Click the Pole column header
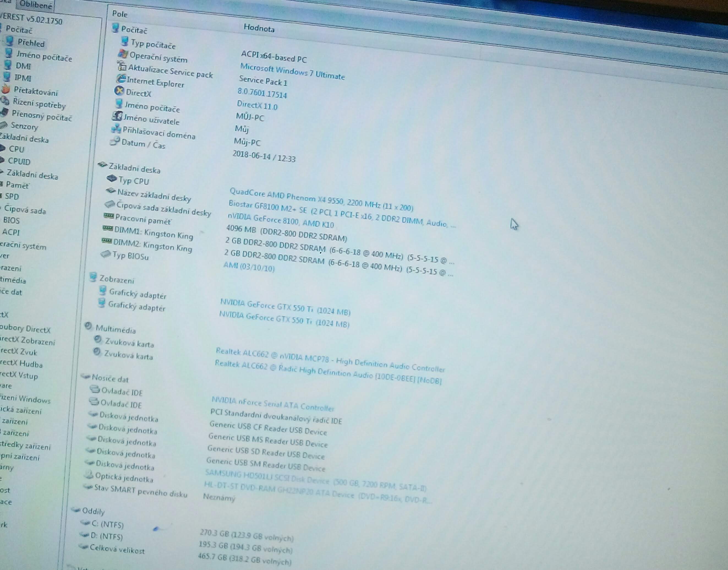Screen dimensions: 728x570 (120, 14)
